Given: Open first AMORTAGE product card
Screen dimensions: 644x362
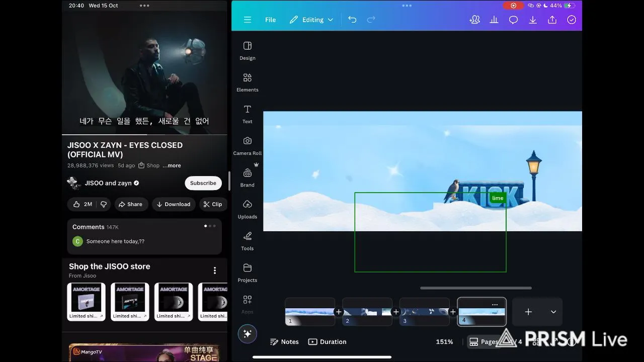Looking at the screenshot, I should point(87,302).
